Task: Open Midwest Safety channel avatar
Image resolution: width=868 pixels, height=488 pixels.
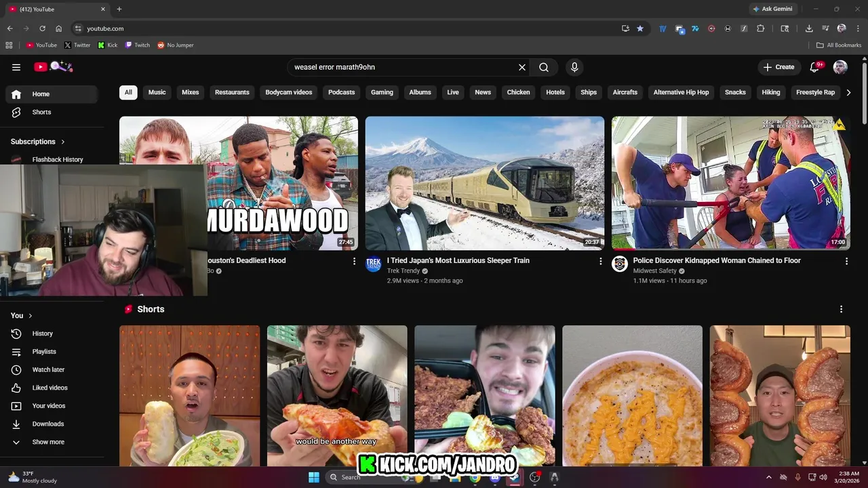Action: (x=620, y=264)
